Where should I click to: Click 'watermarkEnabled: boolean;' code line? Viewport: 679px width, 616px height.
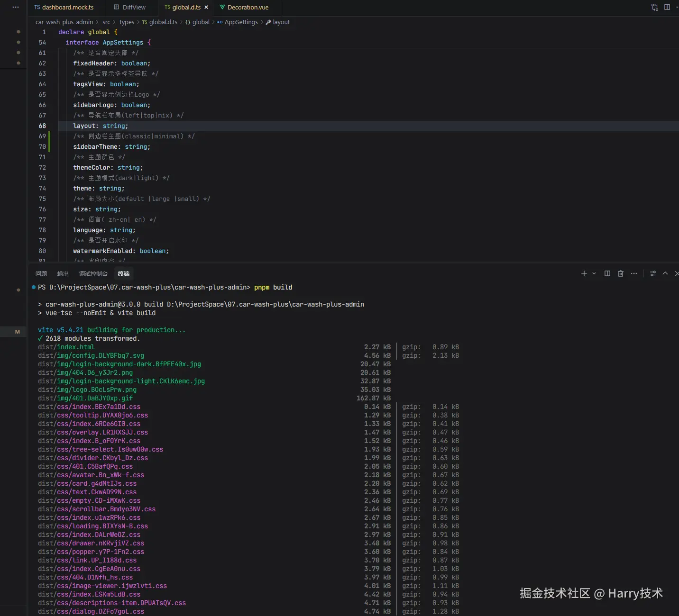pyautogui.click(x=121, y=251)
